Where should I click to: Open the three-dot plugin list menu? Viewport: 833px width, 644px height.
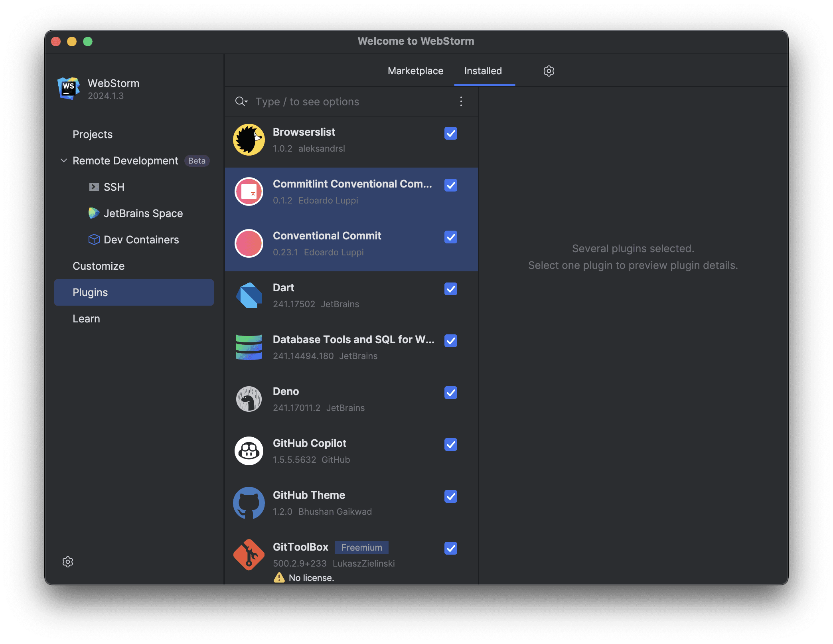(x=461, y=102)
